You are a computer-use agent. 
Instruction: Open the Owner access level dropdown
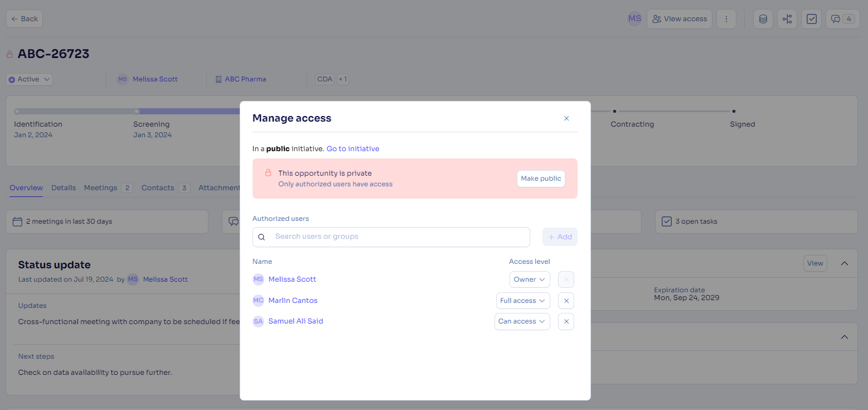(530, 279)
